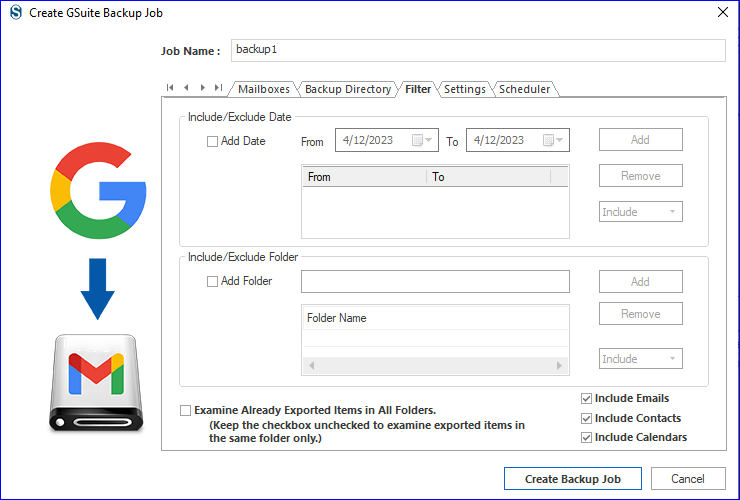
Task: Click previous tab navigation arrow
Action: [186, 87]
